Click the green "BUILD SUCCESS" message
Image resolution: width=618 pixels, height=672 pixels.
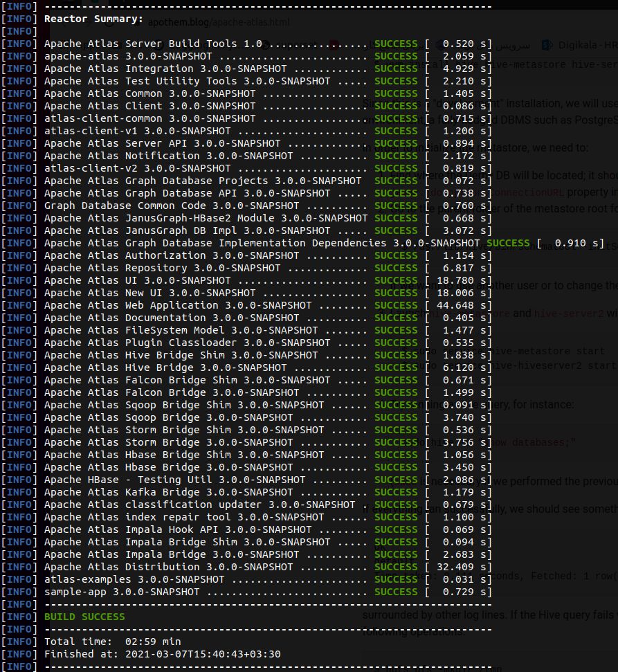pyautogui.click(x=84, y=616)
